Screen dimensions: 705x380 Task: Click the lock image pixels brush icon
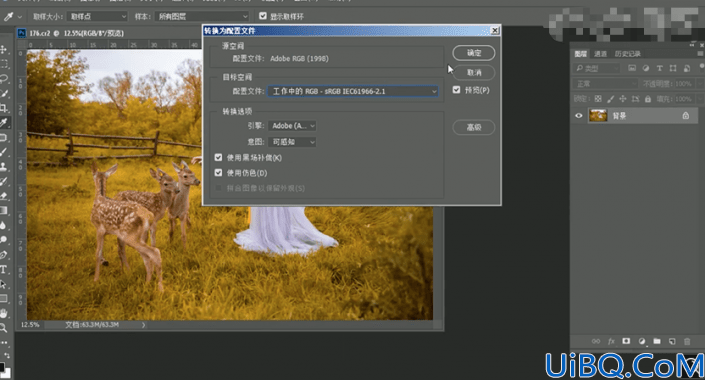[611, 98]
